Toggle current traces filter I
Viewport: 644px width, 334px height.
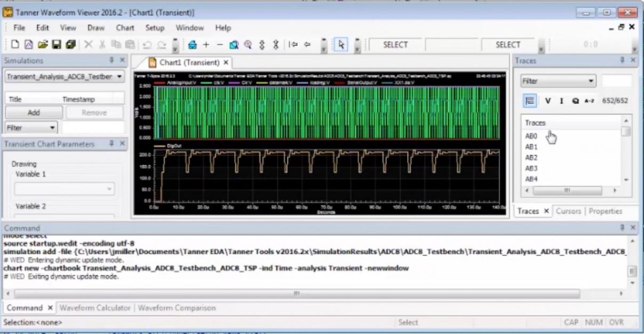tap(561, 101)
